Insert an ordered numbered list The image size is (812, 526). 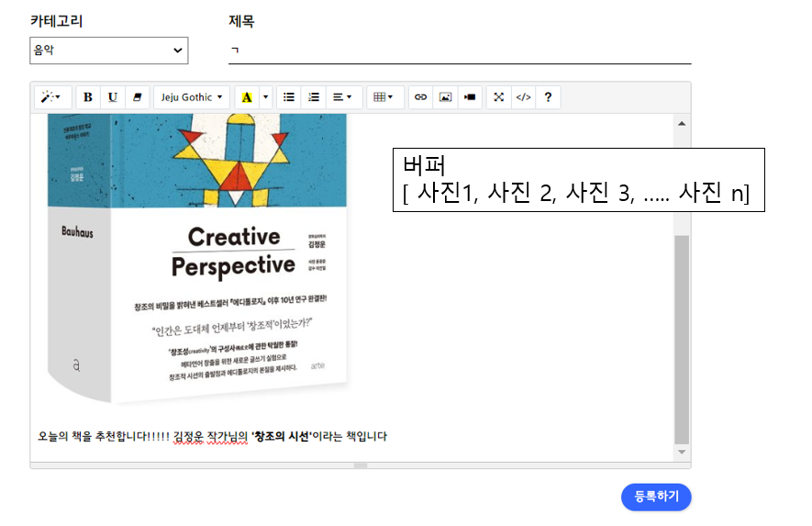click(x=314, y=97)
